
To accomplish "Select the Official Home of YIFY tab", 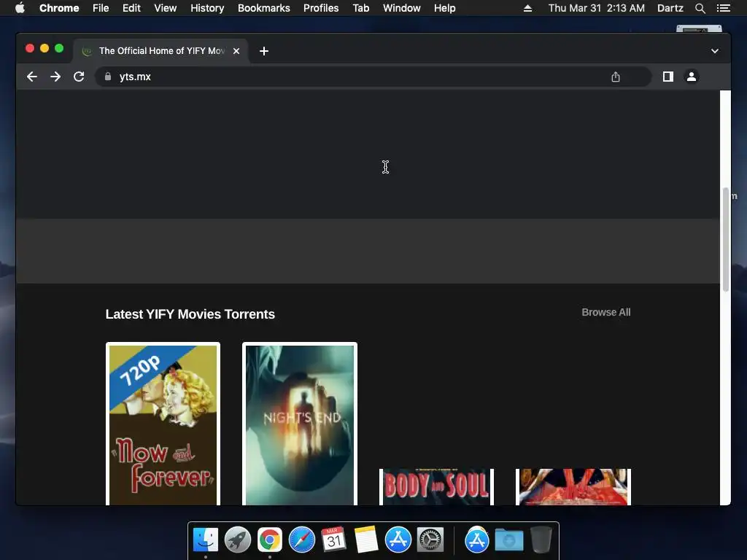I will pos(161,51).
